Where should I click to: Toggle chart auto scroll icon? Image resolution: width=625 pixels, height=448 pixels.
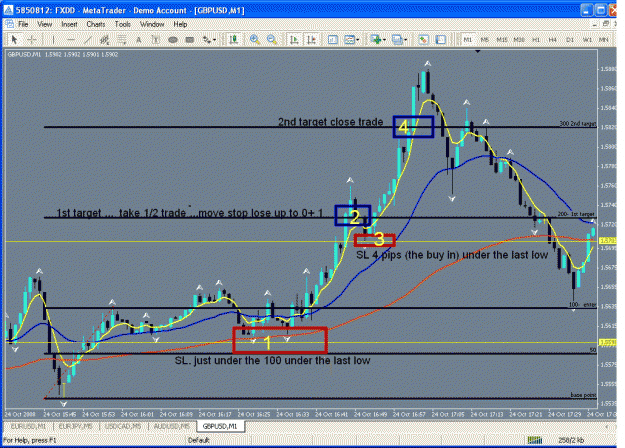point(294,39)
